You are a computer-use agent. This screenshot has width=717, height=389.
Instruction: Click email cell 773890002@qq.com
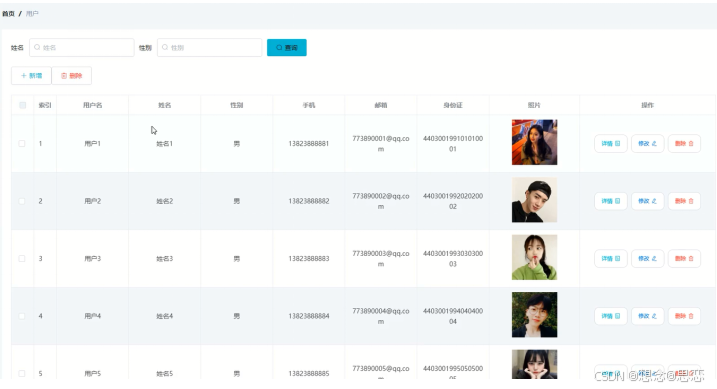[x=381, y=201]
